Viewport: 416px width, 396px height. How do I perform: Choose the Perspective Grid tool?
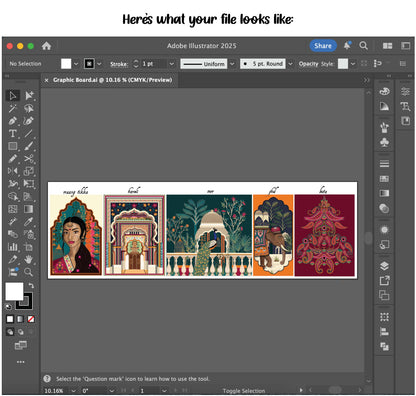pyautogui.click(x=29, y=196)
